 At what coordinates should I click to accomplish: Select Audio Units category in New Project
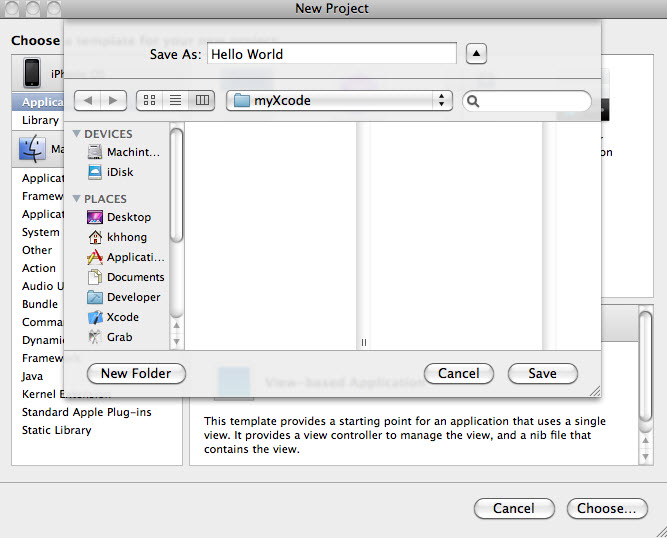(43, 286)
